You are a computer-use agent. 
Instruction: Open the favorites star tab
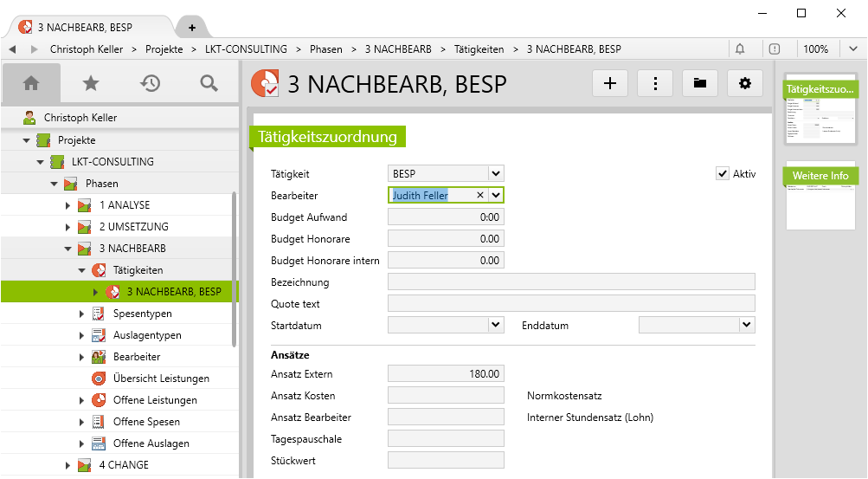pyautogui.click(x=90, y=83)
